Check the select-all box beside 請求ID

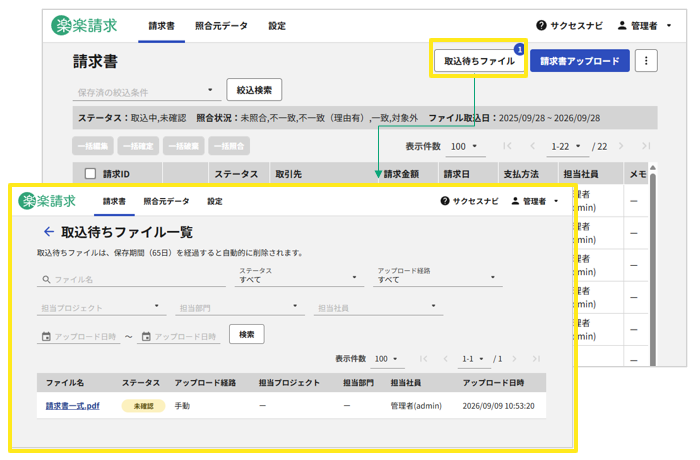90,173
